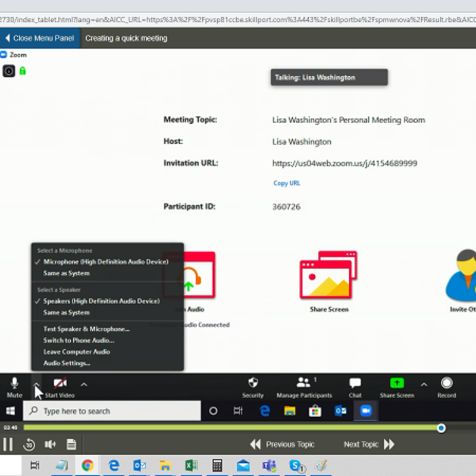The image size is (476, 476).
Task: Open Microsoft Teams in the bottom taskbar
Action: point(270,465)
